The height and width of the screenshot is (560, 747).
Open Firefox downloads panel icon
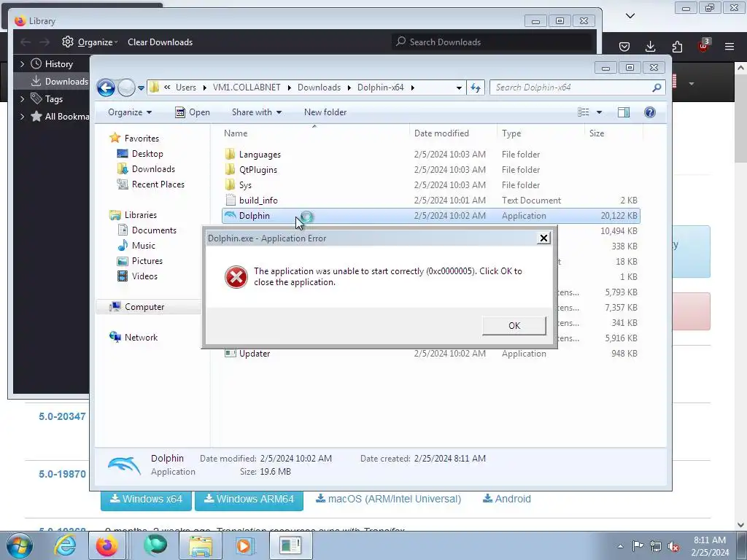click(650, 46)
